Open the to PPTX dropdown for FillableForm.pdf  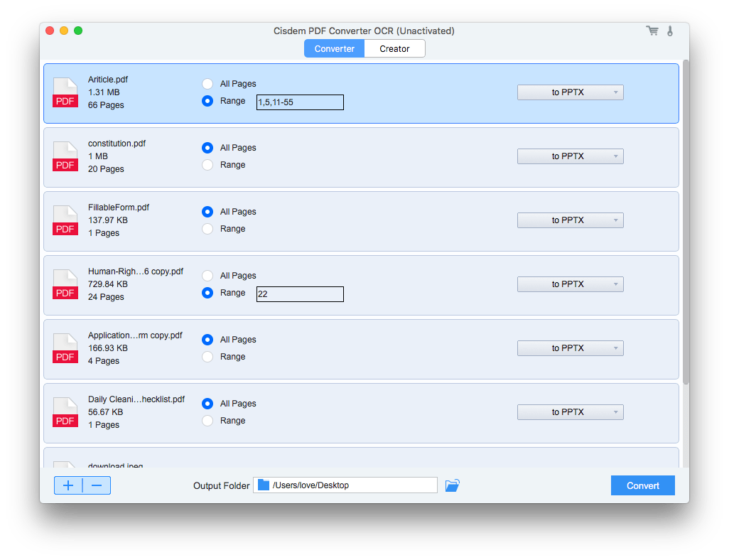[570, 220]
